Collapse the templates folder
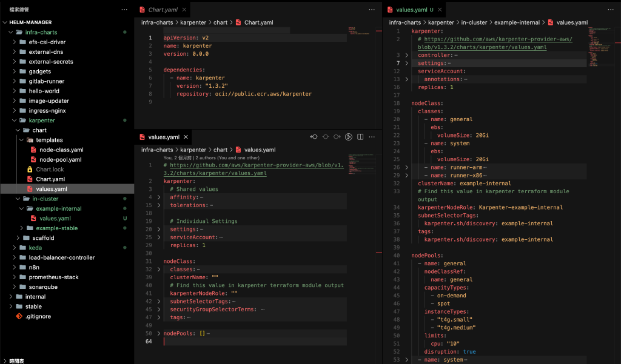This screenshot has height=364, width=621. click(21, 140)
